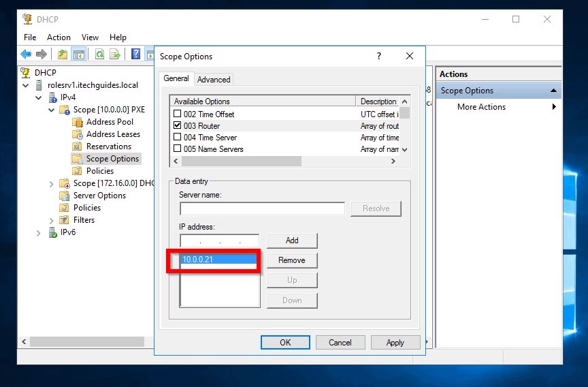Click the console tree scroll-left arrow
Screen dimensions: 588x387
click(24, 341)
